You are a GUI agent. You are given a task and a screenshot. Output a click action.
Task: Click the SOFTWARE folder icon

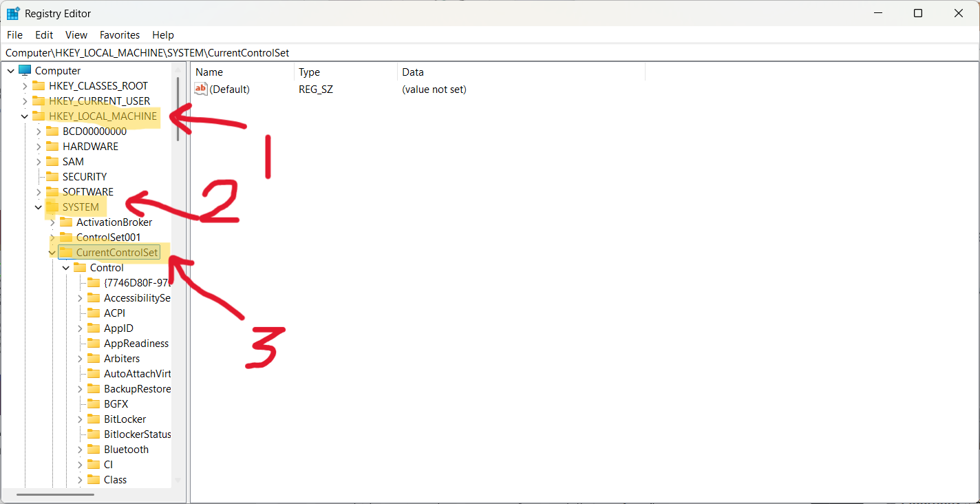52,191
